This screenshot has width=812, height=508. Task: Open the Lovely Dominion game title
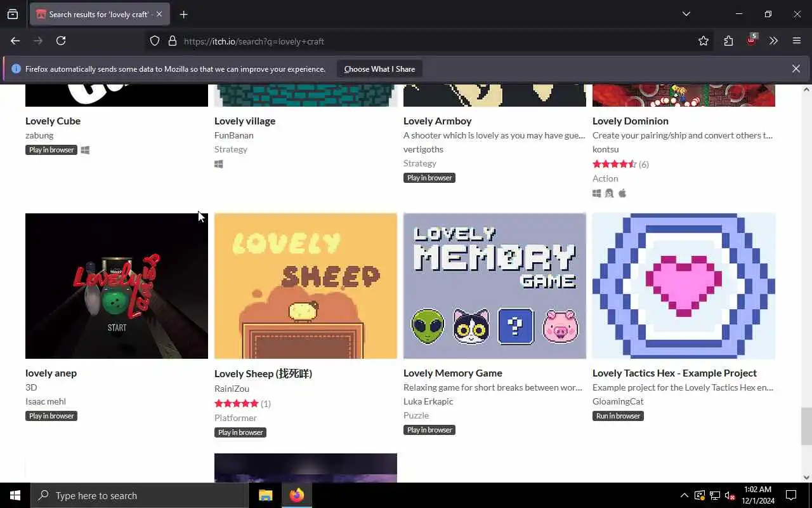[x=631, y=121]
